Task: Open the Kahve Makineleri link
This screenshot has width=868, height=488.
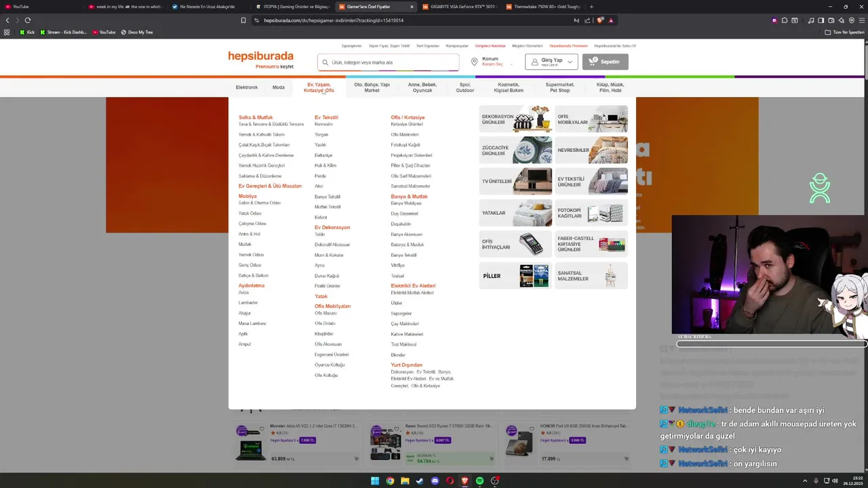Action: click(x=407, y=334)
